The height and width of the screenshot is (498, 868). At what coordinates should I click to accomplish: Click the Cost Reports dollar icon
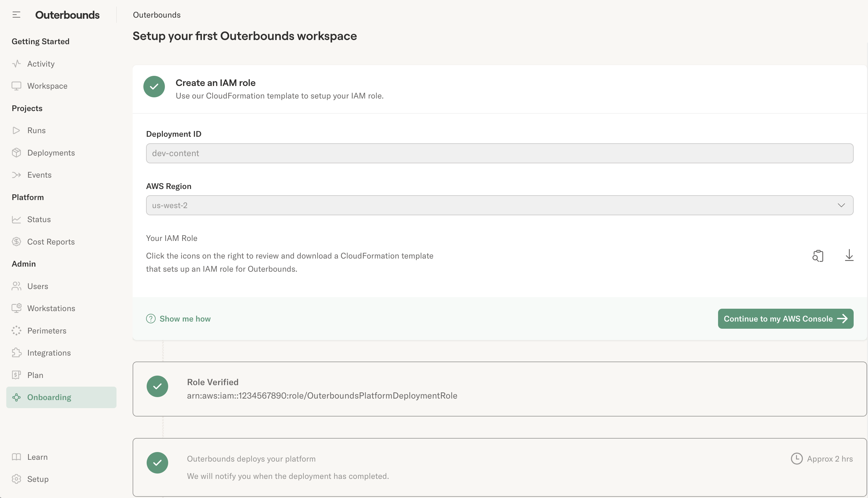(x=16, y=242)
